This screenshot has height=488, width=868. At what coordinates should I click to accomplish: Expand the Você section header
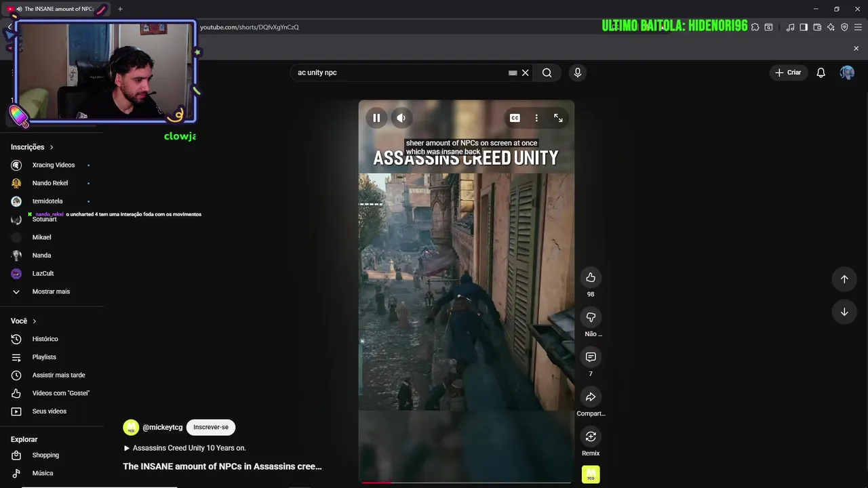point(24,321)
